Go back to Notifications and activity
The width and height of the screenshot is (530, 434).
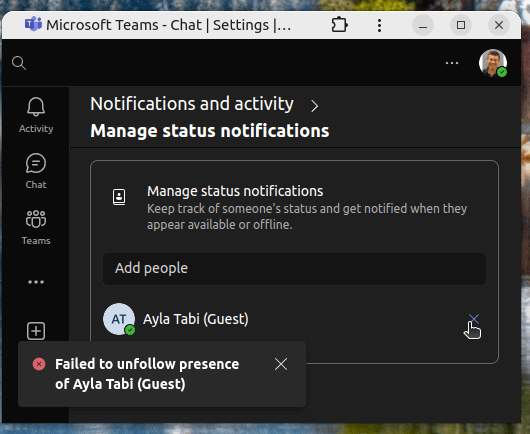[x=192, y=103]
